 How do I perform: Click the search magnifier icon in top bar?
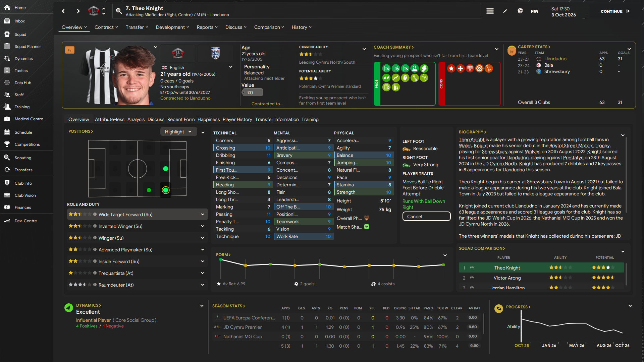(x=119, y=11)
